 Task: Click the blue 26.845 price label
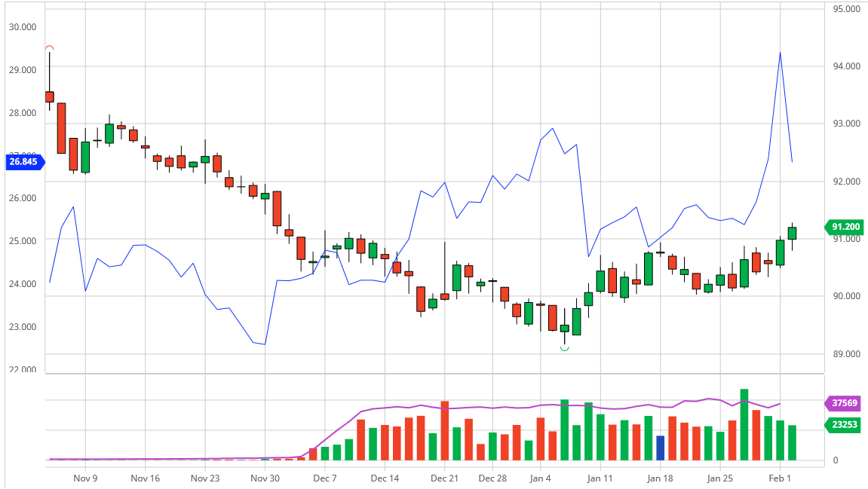pos(24,161)
